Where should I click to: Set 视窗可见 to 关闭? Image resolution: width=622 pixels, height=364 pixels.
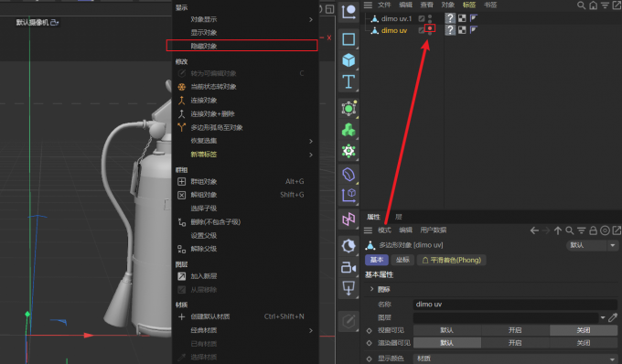pyautogui.click(x=584, y=330)
